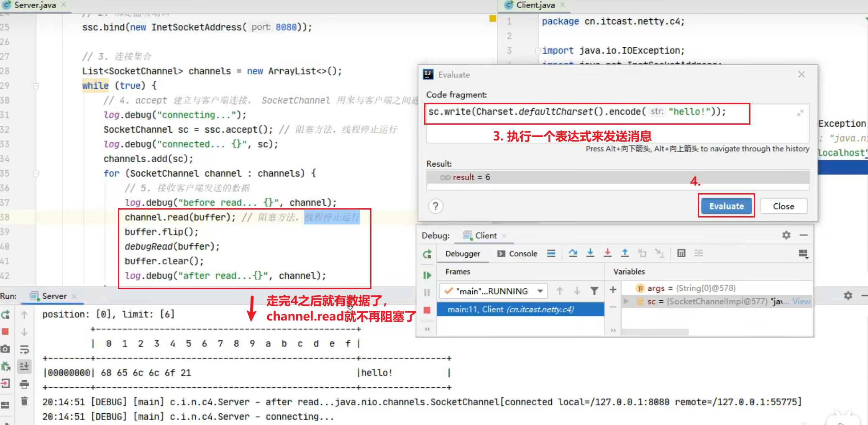The image size is (868, 425).
Task: Show more Variables panel actions
Action: 613,330
